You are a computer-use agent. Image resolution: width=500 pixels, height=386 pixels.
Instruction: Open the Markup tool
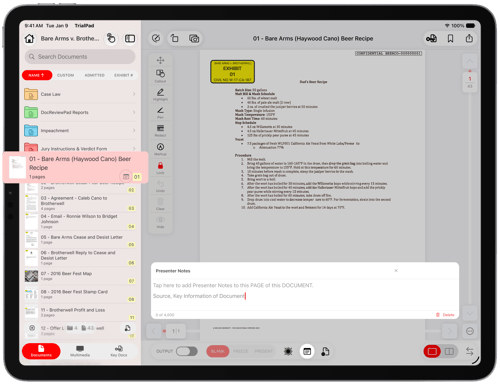(x=160, y=149)
